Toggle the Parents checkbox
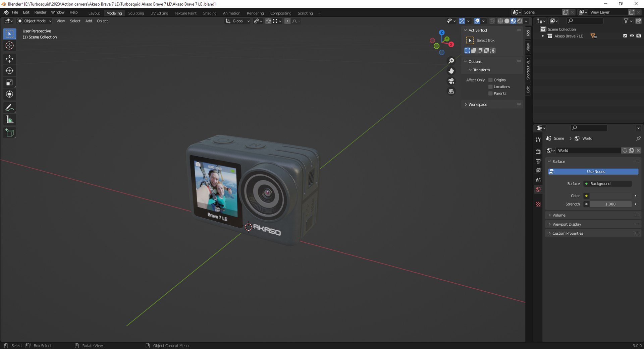Image resolution: width=644 pixels, height=349 pixels. coord(490,94)
